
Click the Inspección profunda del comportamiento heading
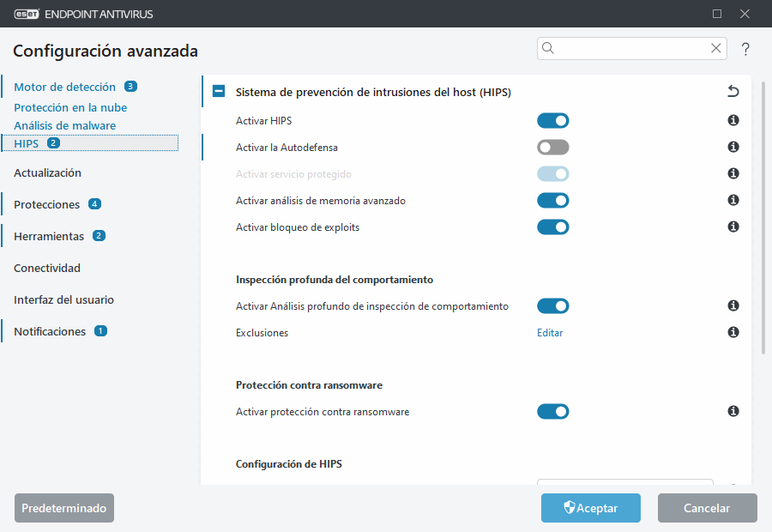[335, 280]
